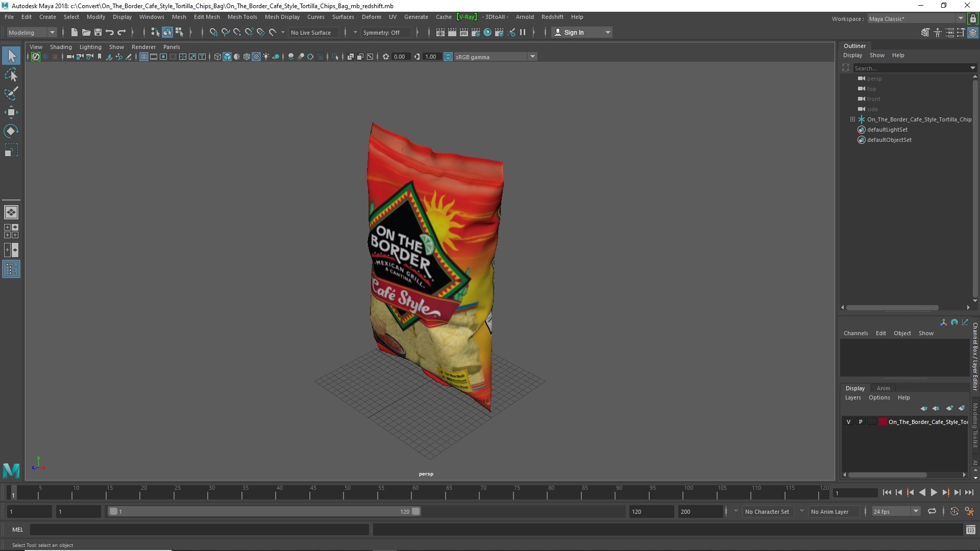Open Layer Editor Options menu
The width and height of the screenshot is (980, 551).
(x=879, y=397)
